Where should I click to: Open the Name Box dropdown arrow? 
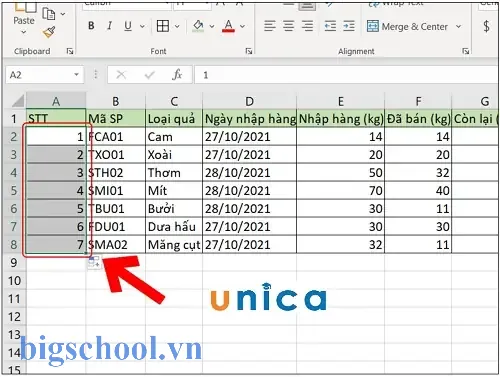point(77,75)
